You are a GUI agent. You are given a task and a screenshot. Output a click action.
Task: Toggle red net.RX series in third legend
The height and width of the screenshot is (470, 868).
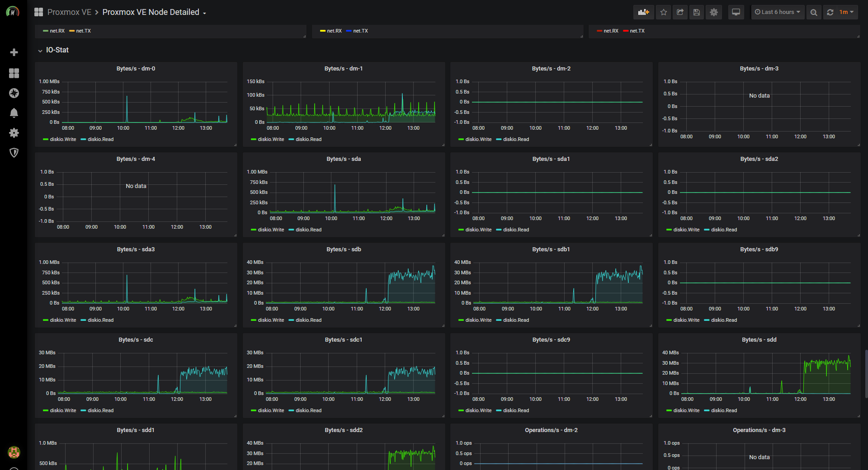click(611, 31)
